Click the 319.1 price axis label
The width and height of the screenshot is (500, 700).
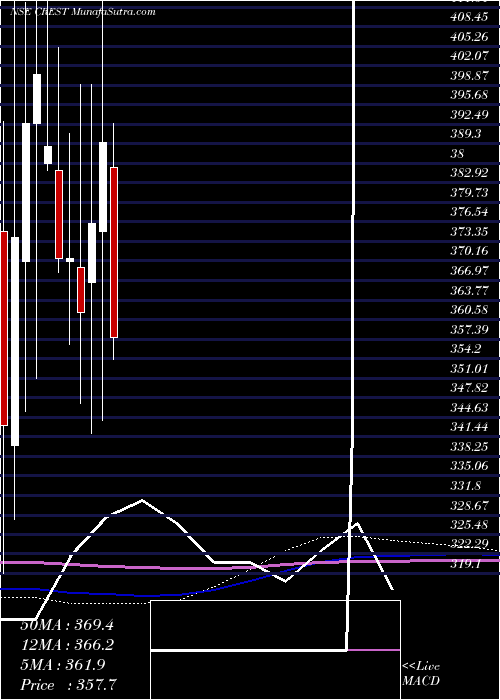click(465, 563)
